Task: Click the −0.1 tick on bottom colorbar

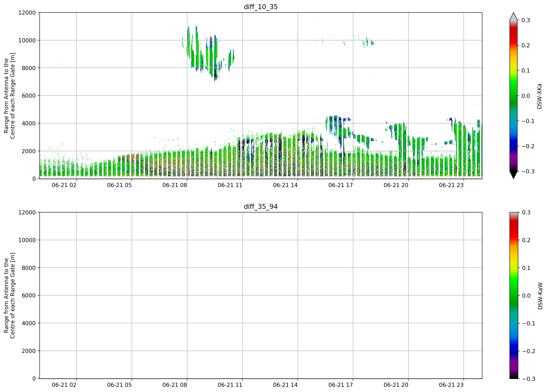Action: pos(529,324)
